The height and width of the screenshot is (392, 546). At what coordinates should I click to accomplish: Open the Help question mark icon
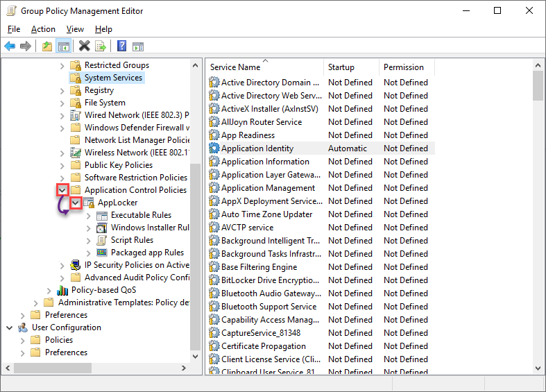[x=121, y=46]
